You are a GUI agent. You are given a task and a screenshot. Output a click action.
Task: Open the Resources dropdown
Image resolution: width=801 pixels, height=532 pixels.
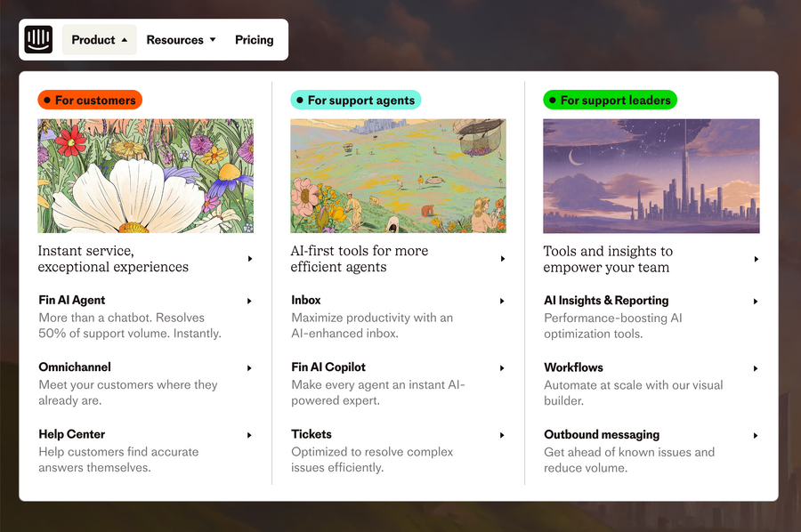pyautogui.click(x=181, y=39)
